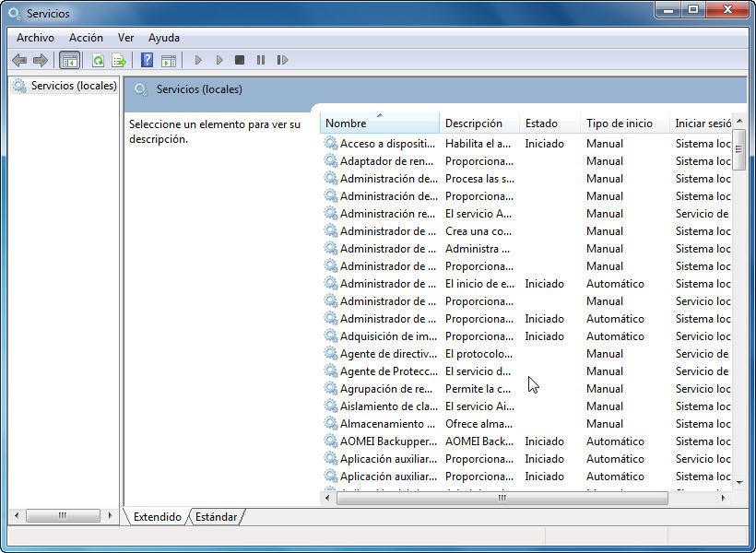The height and width of the screenshot is (553, 756).
Task: Open Help via the blue question mark icon
Action: 148,60
